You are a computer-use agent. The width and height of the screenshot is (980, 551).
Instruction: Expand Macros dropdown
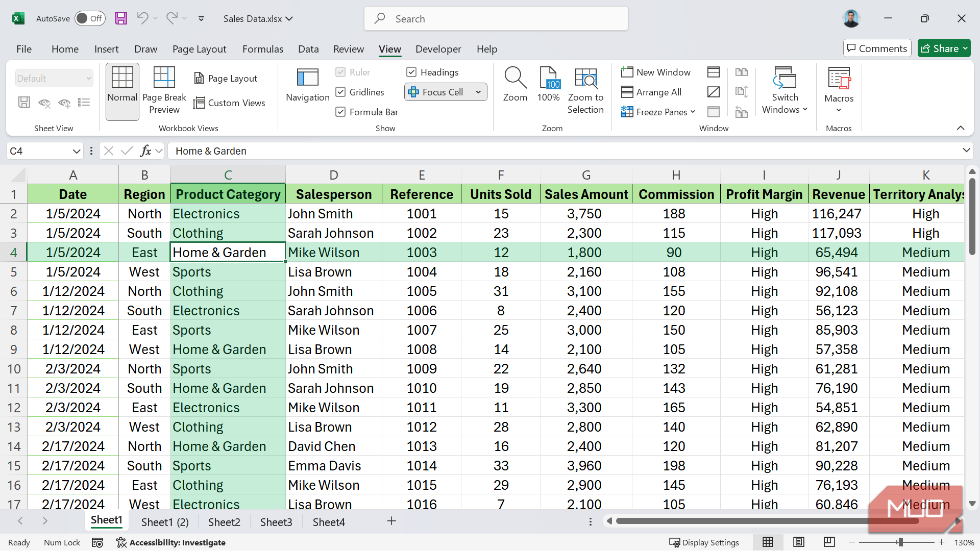tap(839, 110)
